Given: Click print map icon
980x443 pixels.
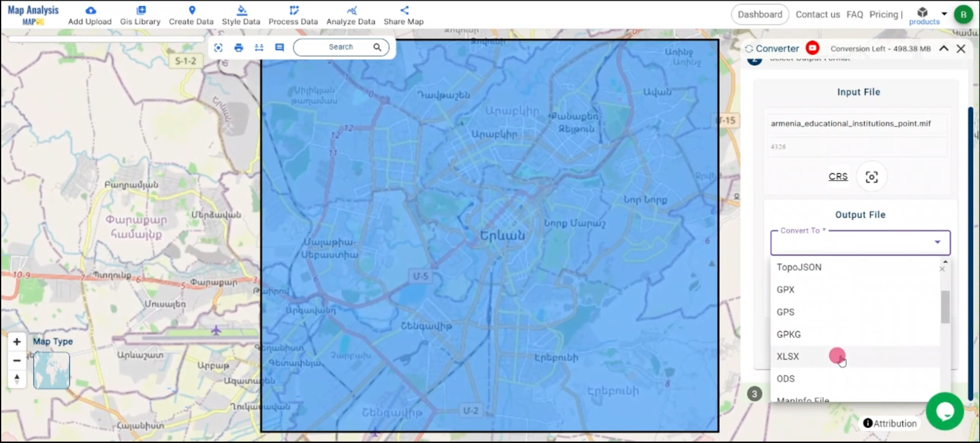Looking at the screenshot, I should 239,47.
